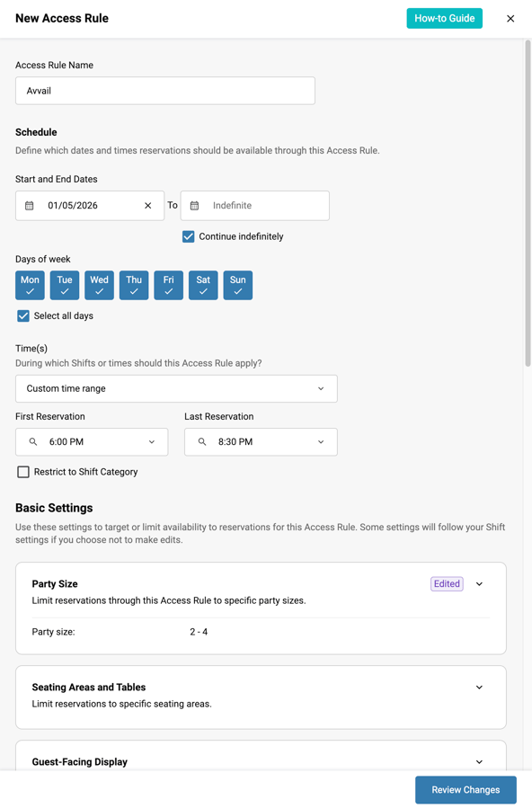Click the search icon in Last Reservation field
This screenshot has width=532, height=808.
[x=201, y=441]
